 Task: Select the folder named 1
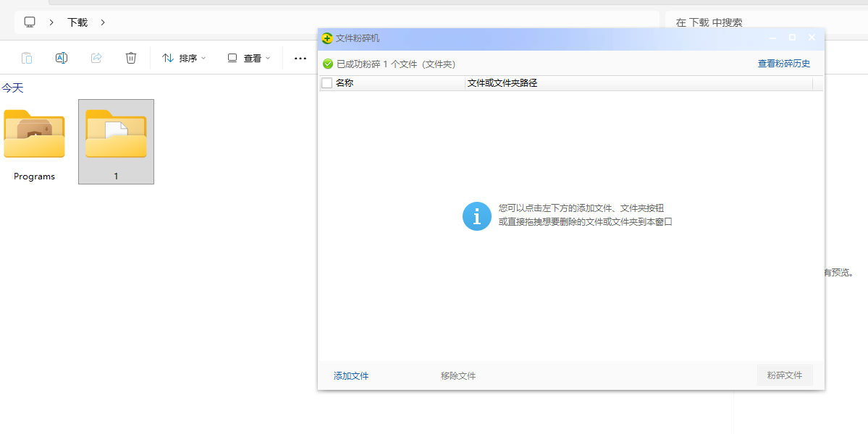pyautogui.click(x=117, y=142)
